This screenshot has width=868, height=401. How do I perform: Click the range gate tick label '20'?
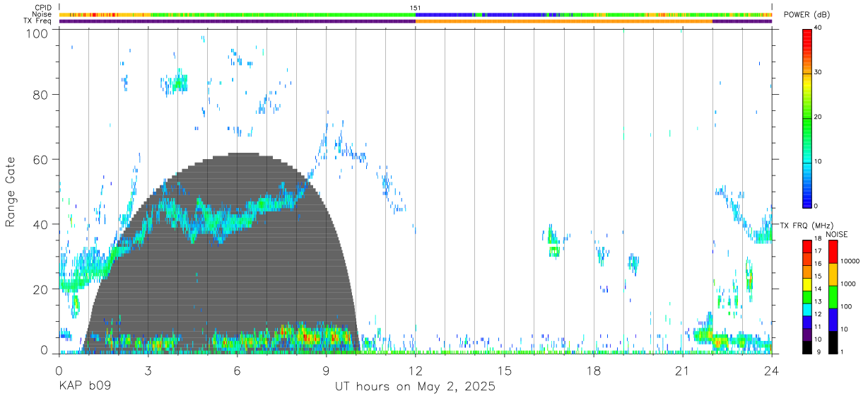coord(40,289)
